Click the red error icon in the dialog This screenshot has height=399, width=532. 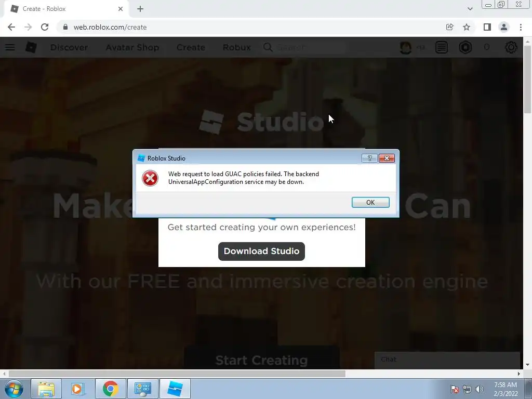coord(150,178)
